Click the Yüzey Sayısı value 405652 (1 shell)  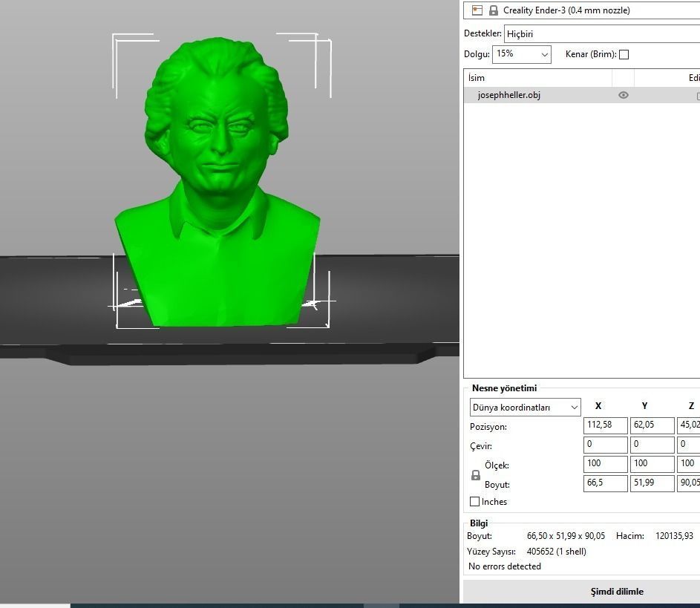point(556,552)
